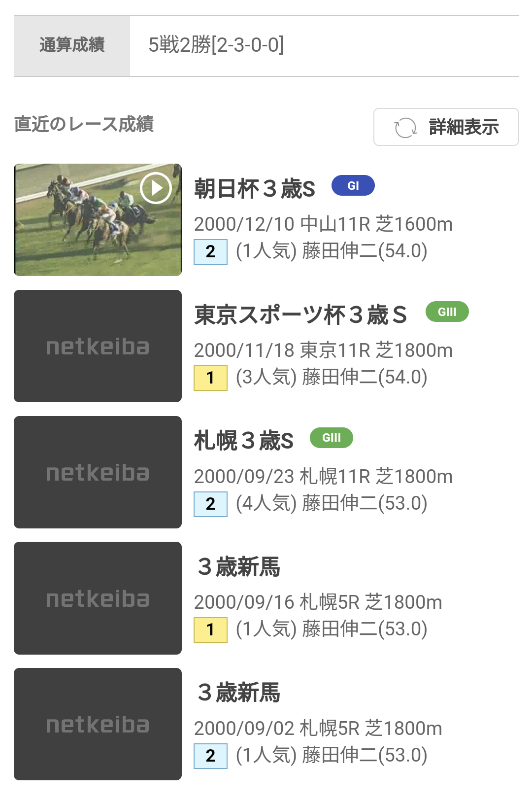532x802 pixels.
Task: Open 3歳新馬 race from 2000/09/02
Action: [239, 693]
